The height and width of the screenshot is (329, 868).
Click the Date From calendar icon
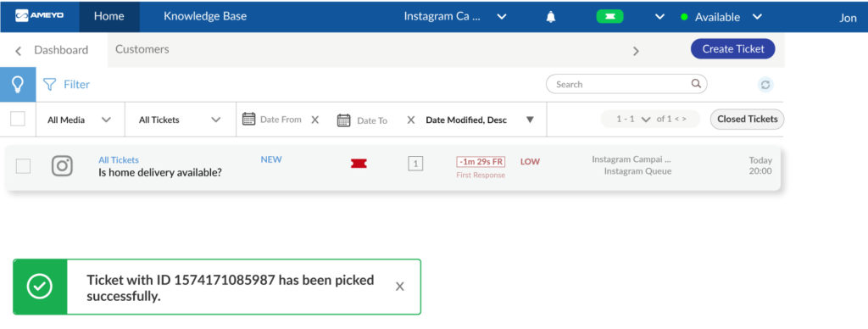(x=249, y=119)
